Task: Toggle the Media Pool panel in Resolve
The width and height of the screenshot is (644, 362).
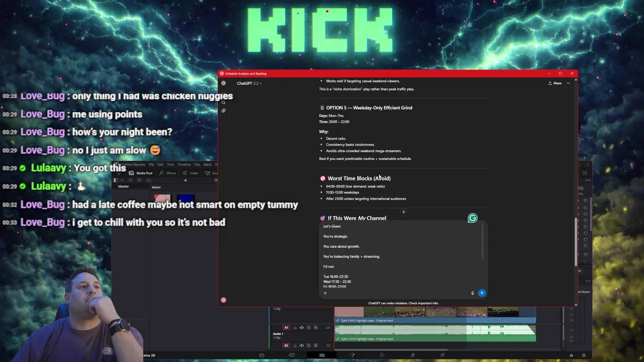Action: tap(140, 173)
